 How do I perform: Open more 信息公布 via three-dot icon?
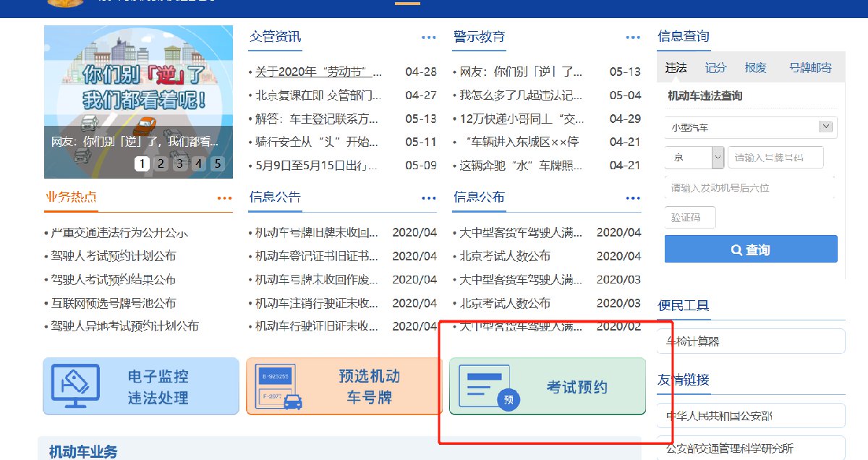(x=633, y=198)
